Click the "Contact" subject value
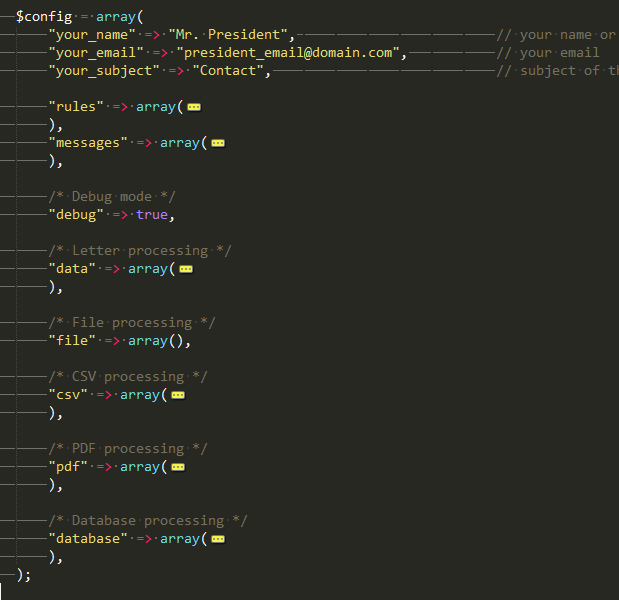This screenshot has width=619, height=600. (x=228, y=71)
